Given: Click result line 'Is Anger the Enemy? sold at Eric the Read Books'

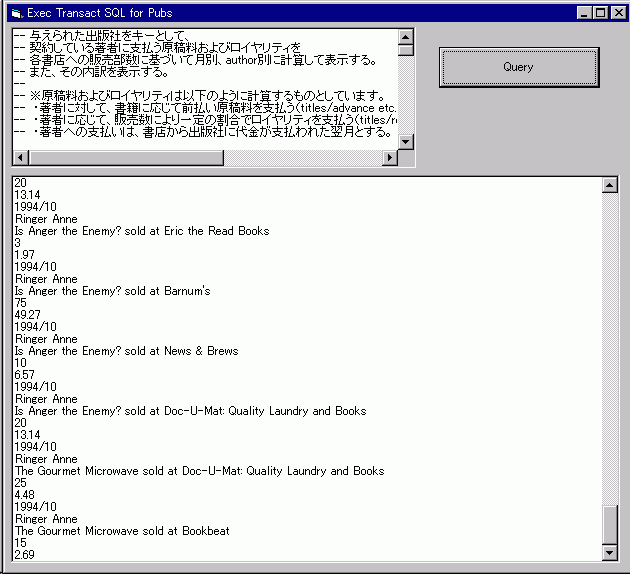Looking at the screenshot, I should [x=142, y=231].
